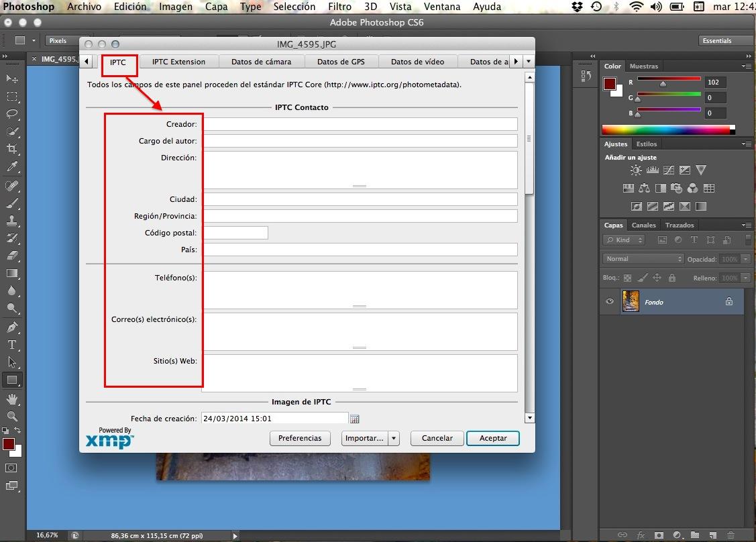
Task: Open the Filtro menu
Action: 339,7
